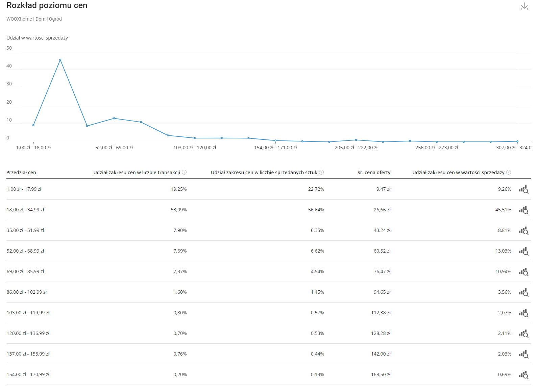Click the 35,00 zł - 51,99 zł range cell
The image size is (537, 392).
click(25, 230)
